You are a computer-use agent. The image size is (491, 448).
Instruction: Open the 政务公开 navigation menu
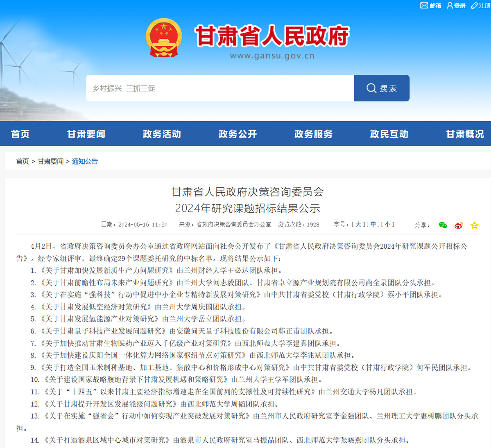(238, 134)
